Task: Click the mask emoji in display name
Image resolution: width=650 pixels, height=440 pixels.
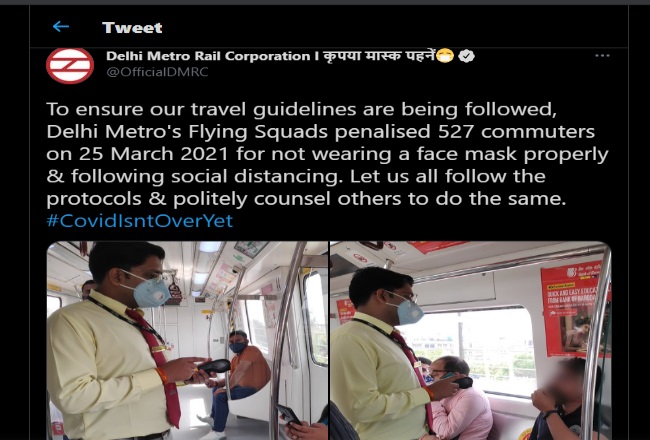Action: (445, 56)
